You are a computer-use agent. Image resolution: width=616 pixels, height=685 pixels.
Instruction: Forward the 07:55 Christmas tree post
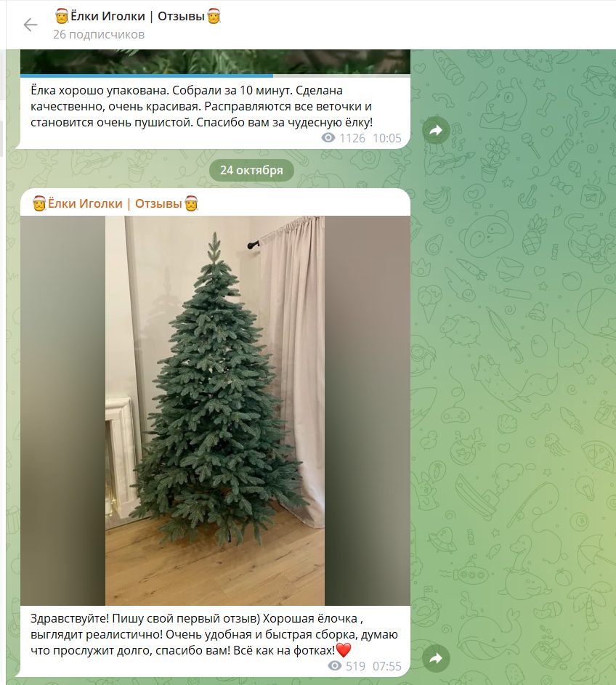[436, 658]
